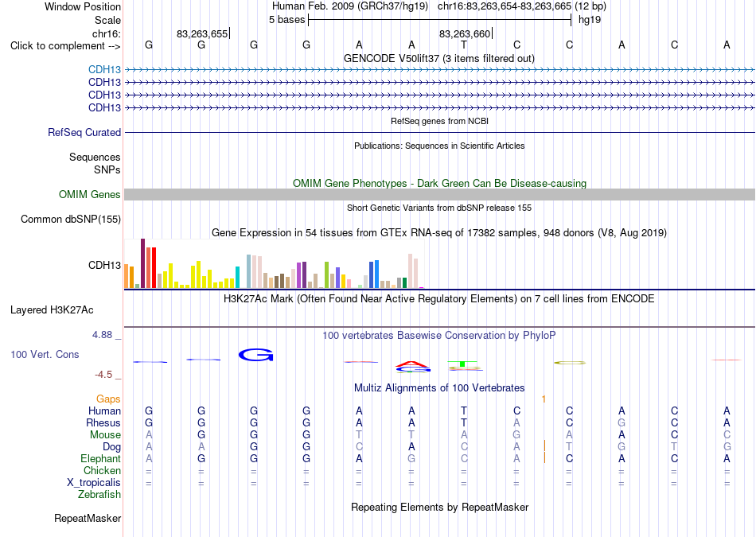This screenshot has width=756, height=537.
Task: Select the Human alignment row label
Action: 104,411
